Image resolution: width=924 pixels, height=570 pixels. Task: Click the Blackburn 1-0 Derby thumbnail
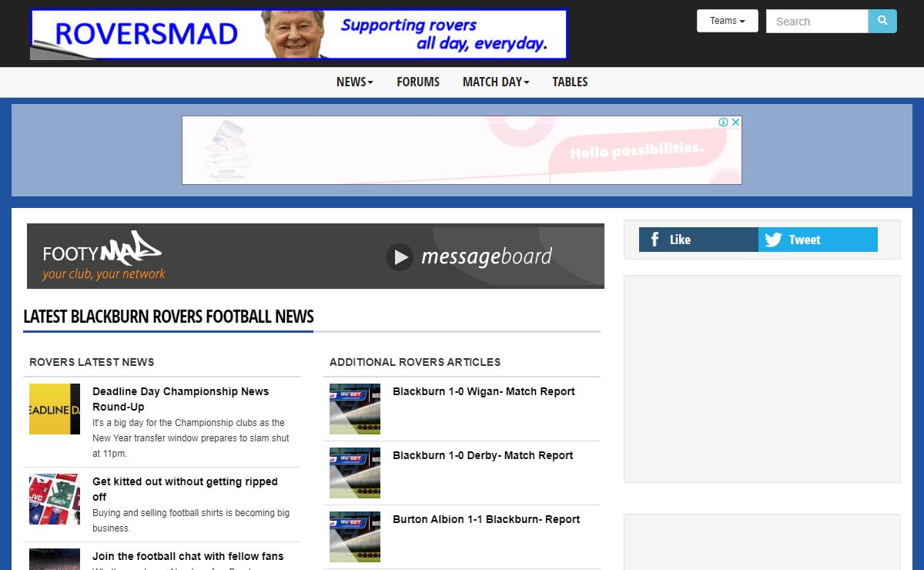(355, 473)
